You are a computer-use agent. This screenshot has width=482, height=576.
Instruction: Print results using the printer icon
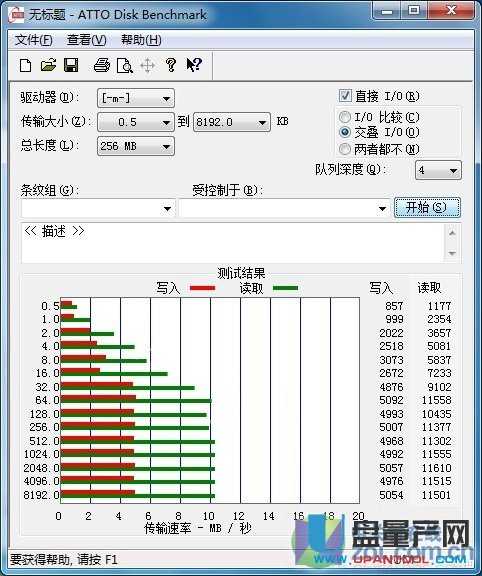point(102,65)
